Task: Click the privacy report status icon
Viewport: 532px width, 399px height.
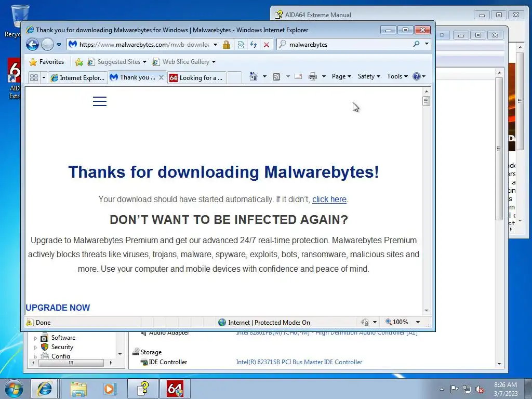Action: [x=365, y=322]
